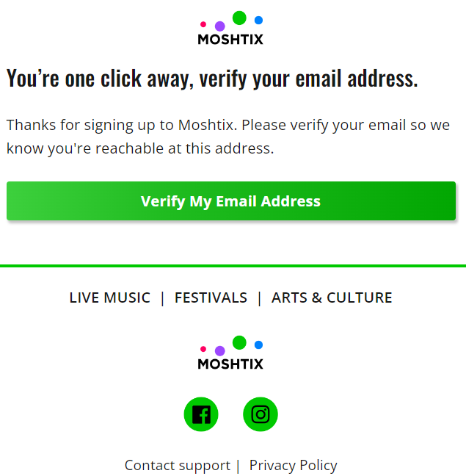Open the Instagram social icon
The image size is (466, 476).
pyautogui.click(x=261, y=414)
